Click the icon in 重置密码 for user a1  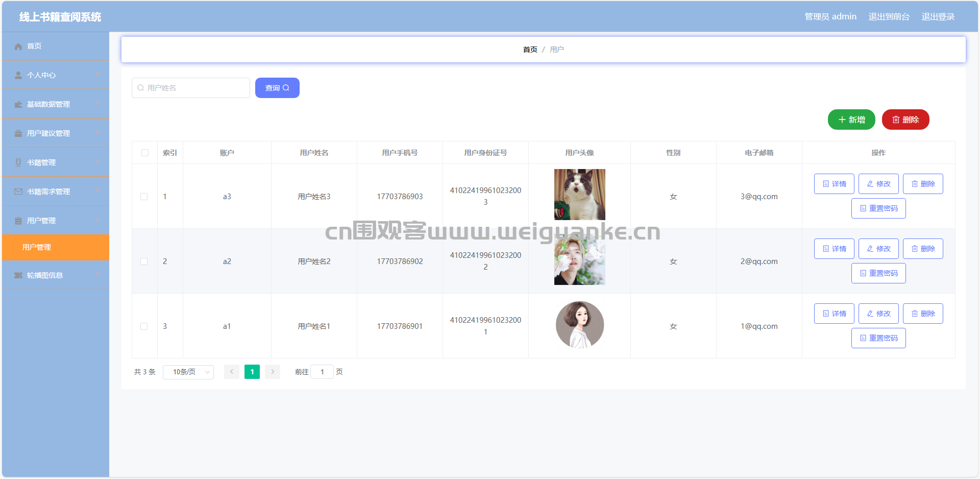click(863, 338)
